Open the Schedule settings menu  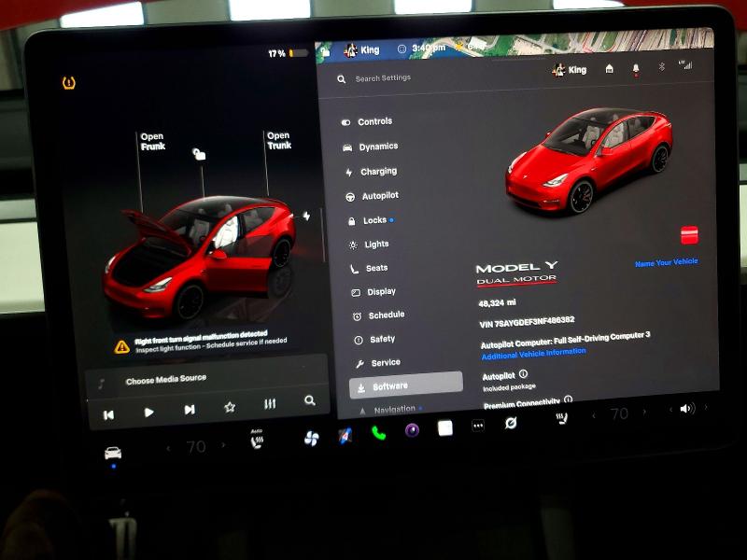tap(379, 315)
